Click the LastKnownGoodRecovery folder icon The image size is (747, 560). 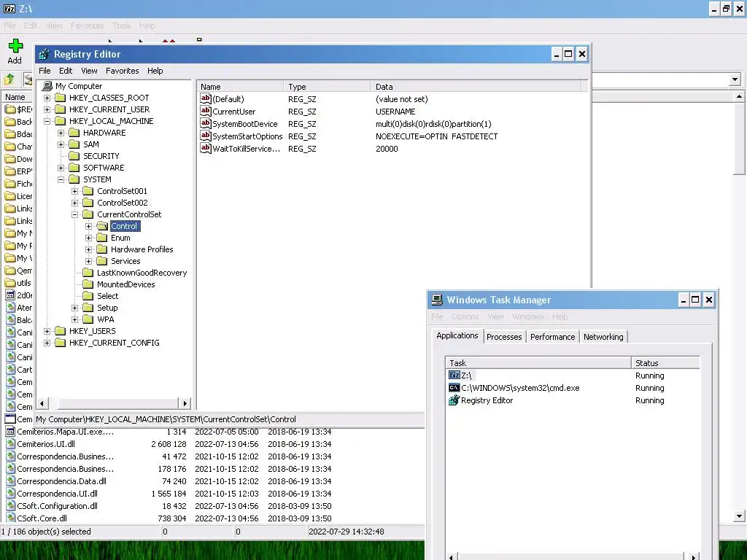click(x=88, y=273)
